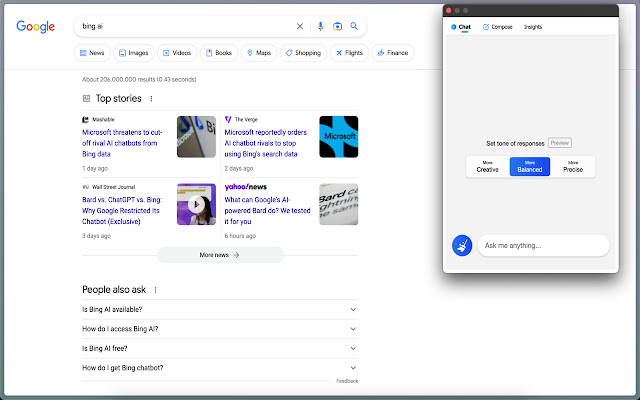Image resolution: width=640 pixels, height=400 pixels.
Task: Open the Bard text photo thumbnail
Action: [x=339, y=204]
